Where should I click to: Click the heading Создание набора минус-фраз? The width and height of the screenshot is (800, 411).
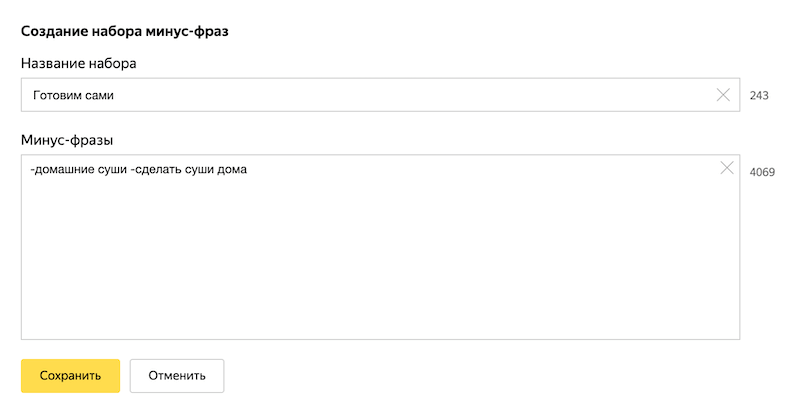pos(125,31)
